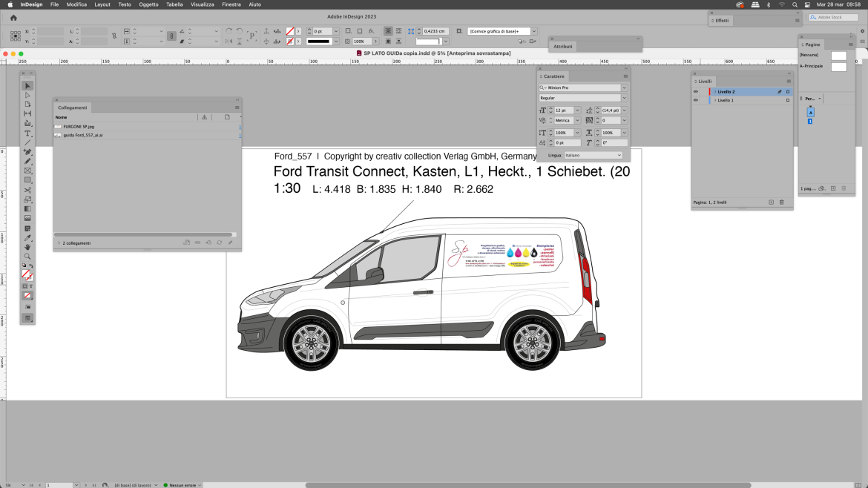868x488 pixels.
Task: Open the stroke weight dropdown
Action: [x=336, y=32]
